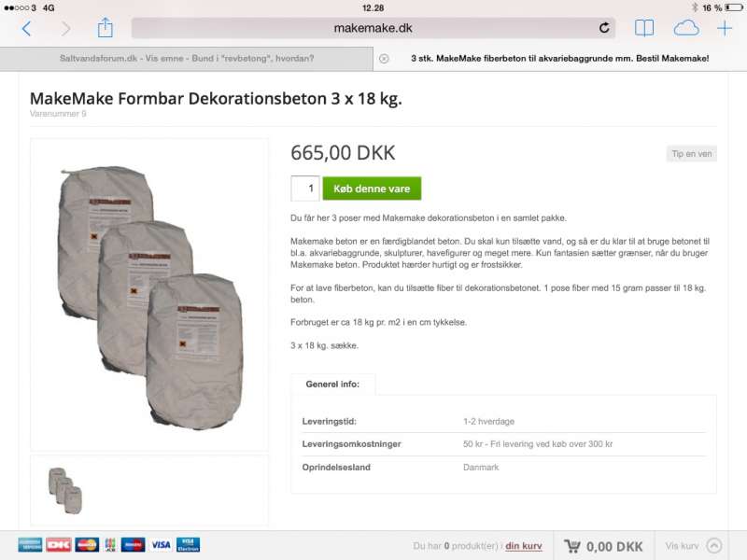The width and height of the screenshot is (747, 560).
Task: Tap the makemake.dk address bar
Action: [x=373, y=28]
